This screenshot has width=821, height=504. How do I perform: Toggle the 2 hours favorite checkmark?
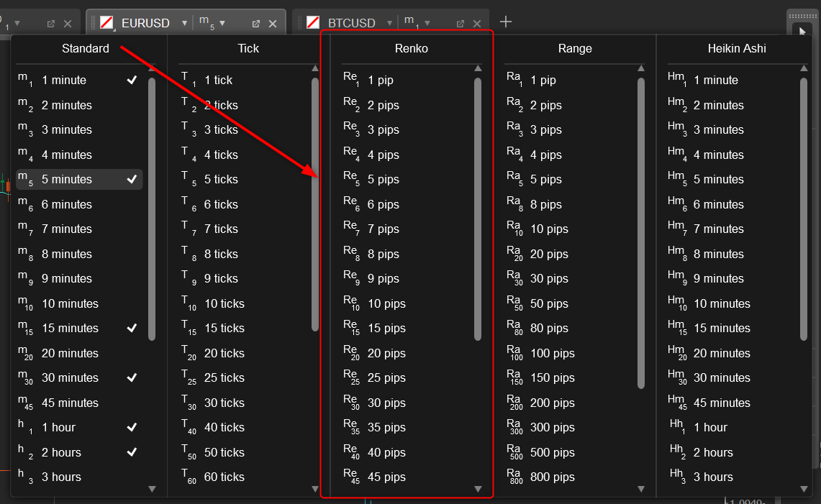132,452
